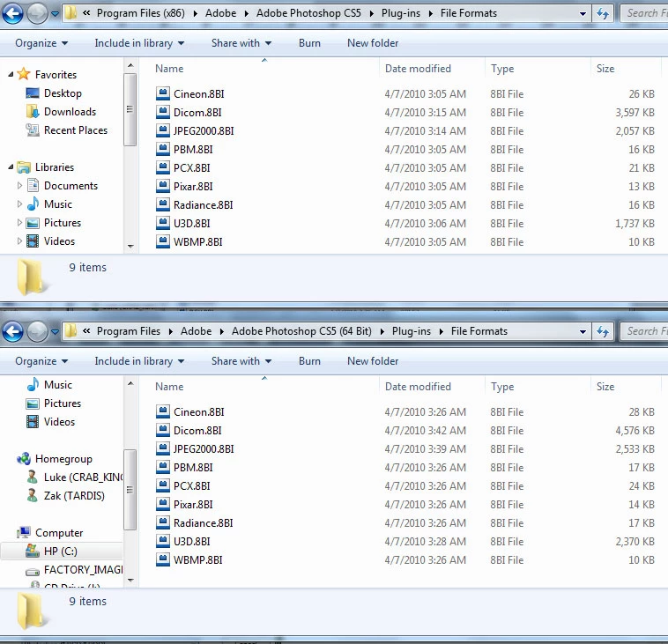The height and width of the screenshot is (644, 668).
Task: Select FACTORY_IMAGE drive in bottom sidebar
Action: pos(74,570)
